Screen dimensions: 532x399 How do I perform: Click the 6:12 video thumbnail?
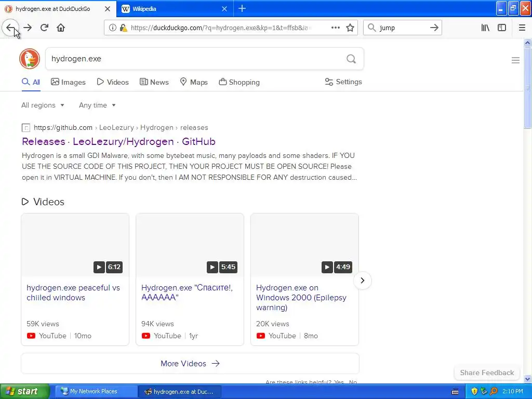(x=75, y=245)
